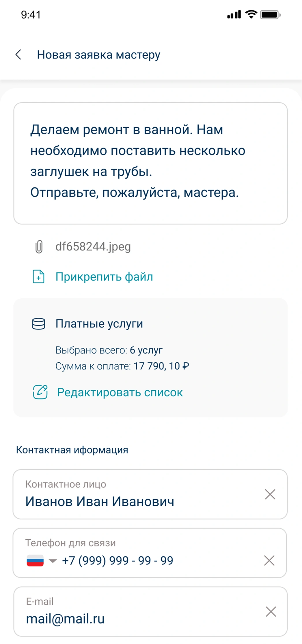Viewport: 302px width, 644px height.
Task: Clear the contact person name field
Action: 270,494
